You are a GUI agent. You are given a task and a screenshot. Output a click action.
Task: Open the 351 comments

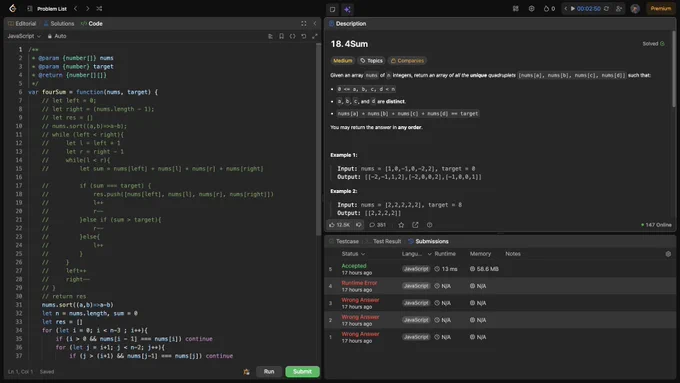(377, 225)
